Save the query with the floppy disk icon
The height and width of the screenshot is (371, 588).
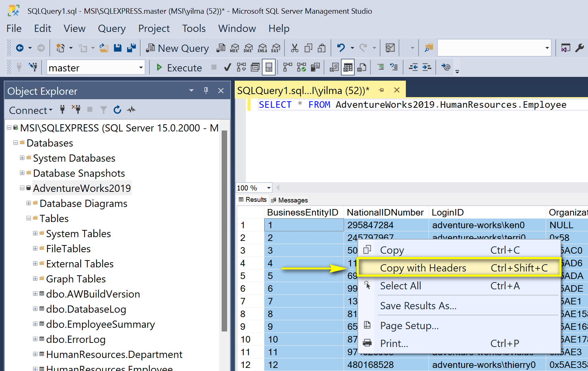118,48
